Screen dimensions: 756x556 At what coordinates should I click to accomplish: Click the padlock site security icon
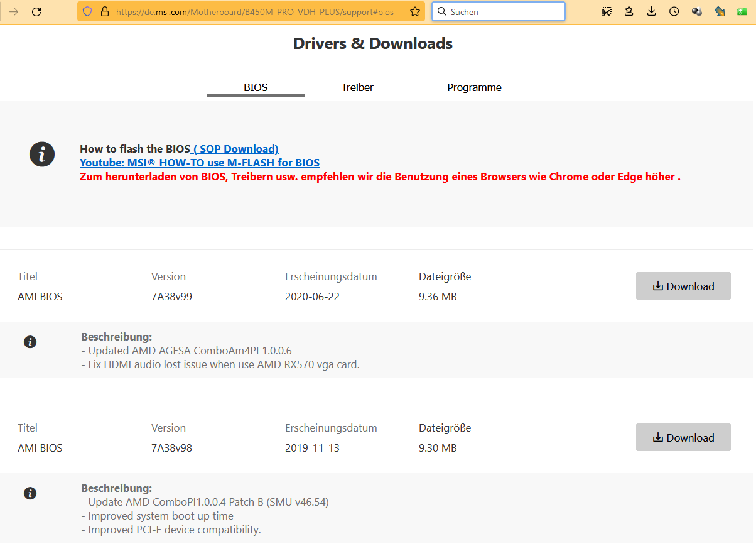[104, 11]
